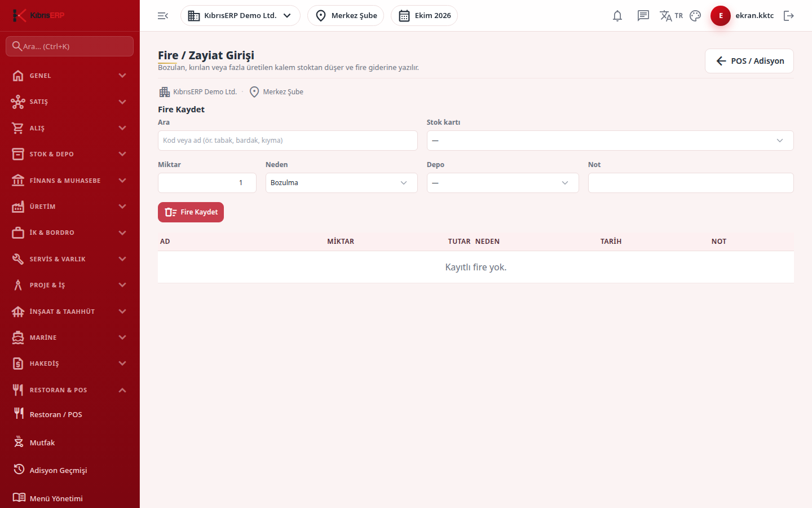Click the logout icon
The width and height of the screenshot is (812, 508).
tap(789, 16)
